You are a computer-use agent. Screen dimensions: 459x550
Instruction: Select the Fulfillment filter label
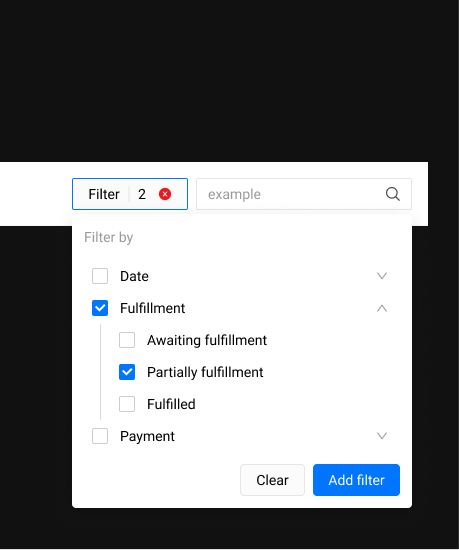(x=153, y=308)
